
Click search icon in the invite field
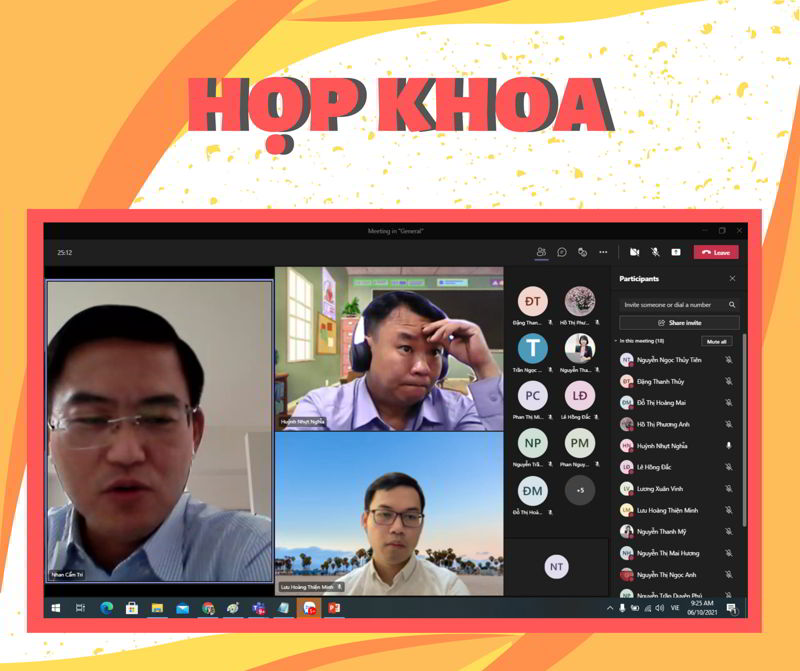click(732, 304)
